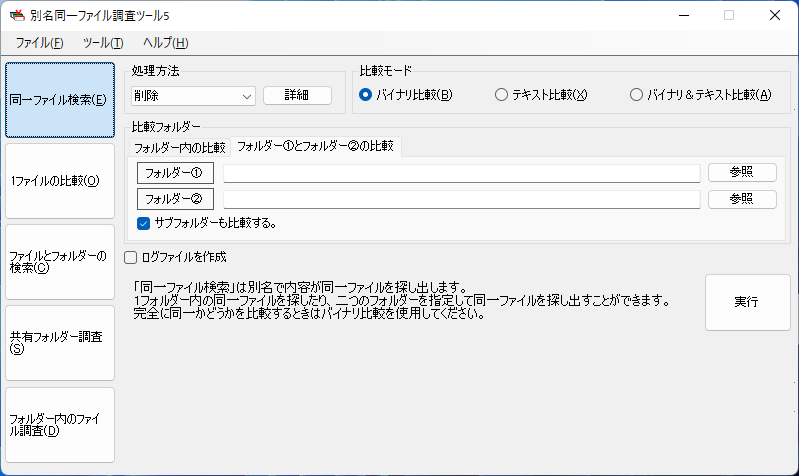The image size is (799, 476).
Task: Click the フォルダー① path input field
Action: (x=462, y=173)
